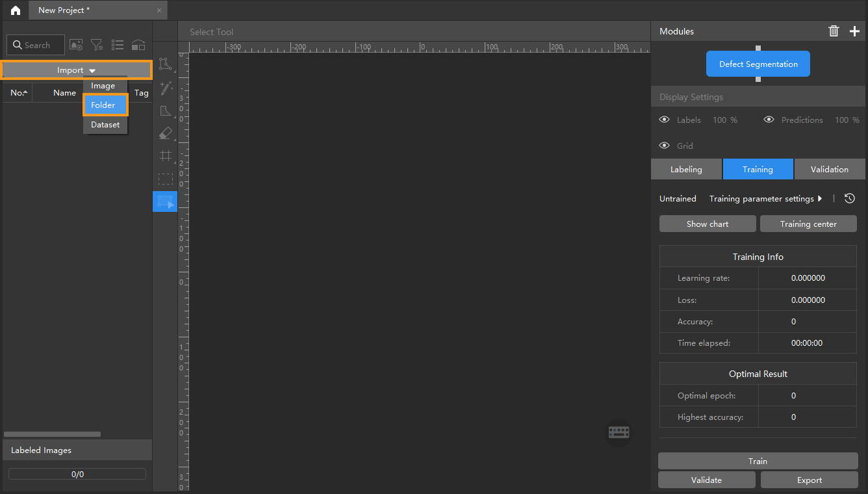The width and height of the screenshot is (868, 494).
Task: Click the Untrained status text
Action: pos(678,198)
